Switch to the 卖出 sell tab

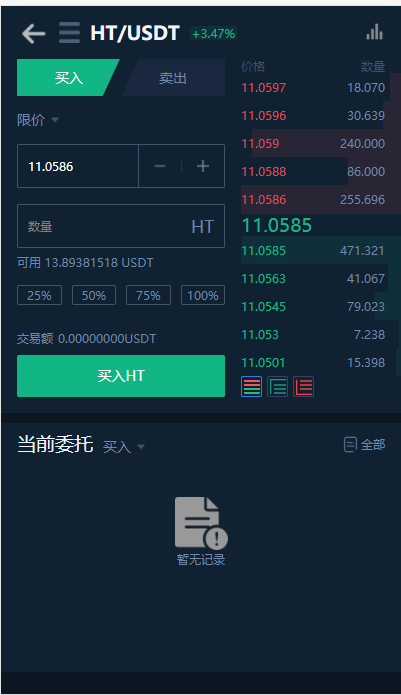pos(173,78)
